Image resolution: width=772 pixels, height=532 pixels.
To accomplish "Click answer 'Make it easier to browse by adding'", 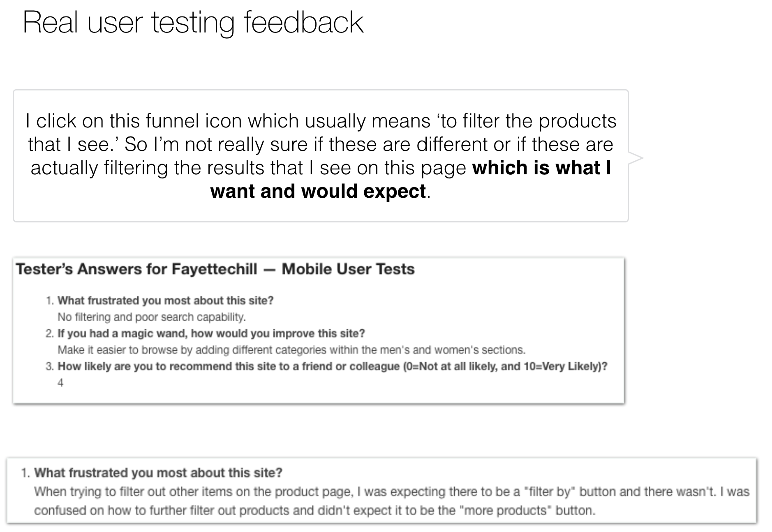I will click(291, 350).
